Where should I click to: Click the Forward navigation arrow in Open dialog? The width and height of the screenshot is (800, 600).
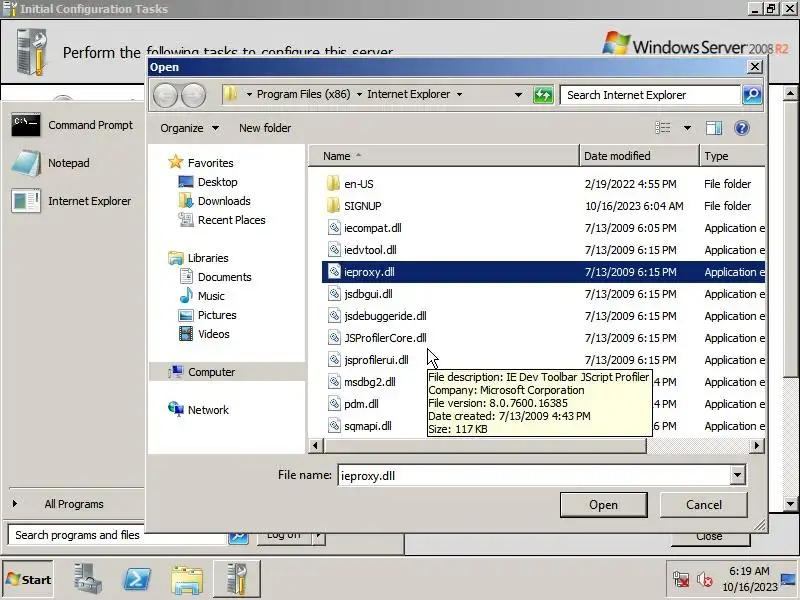(193, 95)
